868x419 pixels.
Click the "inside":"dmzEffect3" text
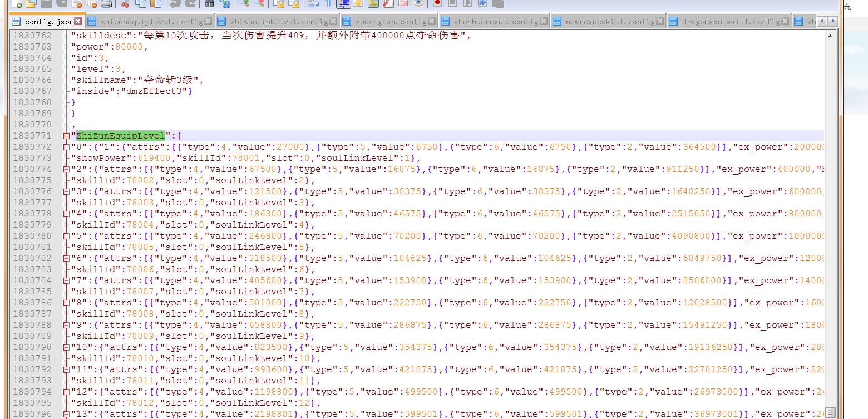click(132, 91)
